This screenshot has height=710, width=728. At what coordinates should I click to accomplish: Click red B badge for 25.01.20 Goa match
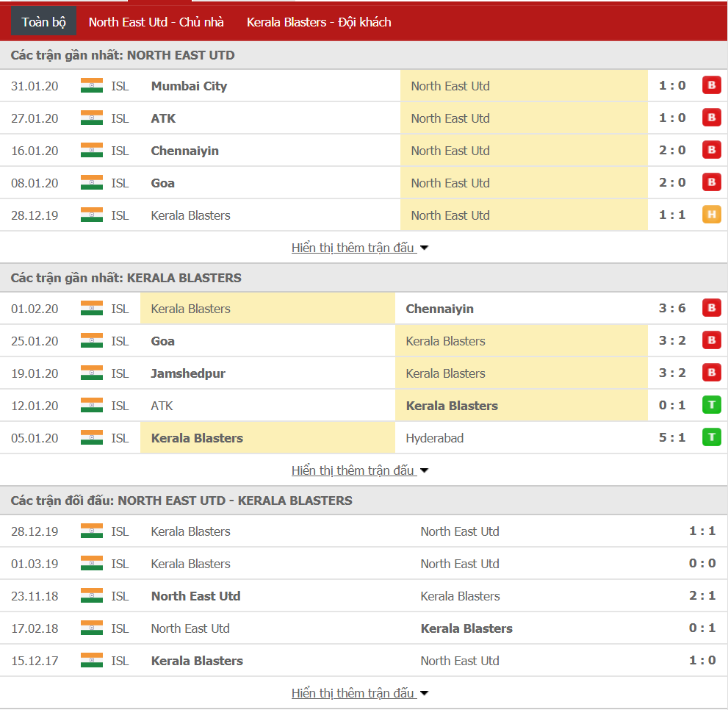tap(711, 340)
